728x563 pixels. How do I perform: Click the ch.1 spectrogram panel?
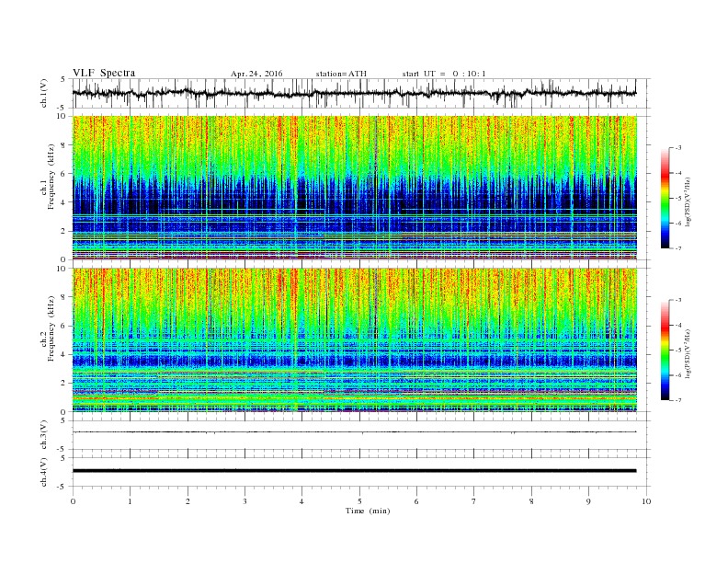click(355, 188)
